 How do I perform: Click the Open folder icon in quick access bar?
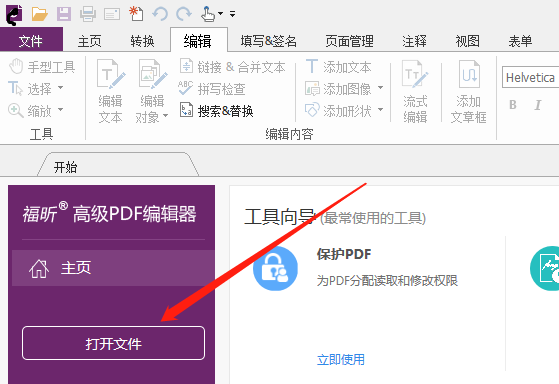[x=39, y=14]
